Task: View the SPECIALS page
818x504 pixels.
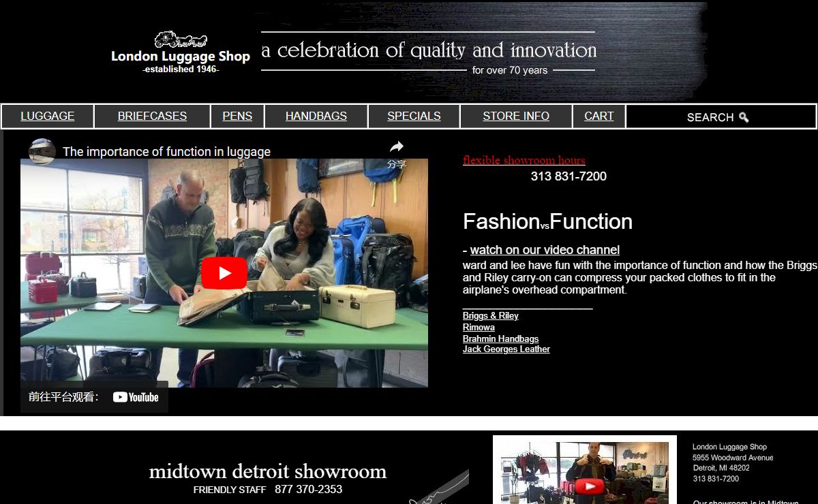Action: point(414,116)
